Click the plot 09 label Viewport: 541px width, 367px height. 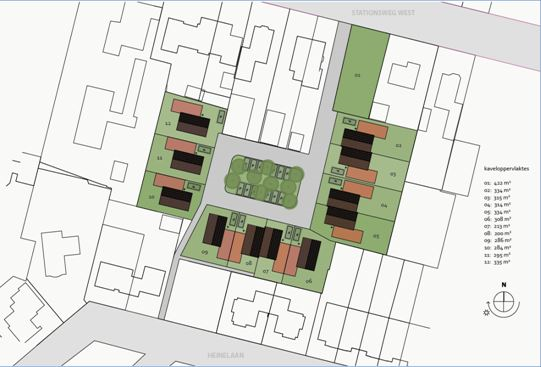pyautogui.click(x=205, y=252)
